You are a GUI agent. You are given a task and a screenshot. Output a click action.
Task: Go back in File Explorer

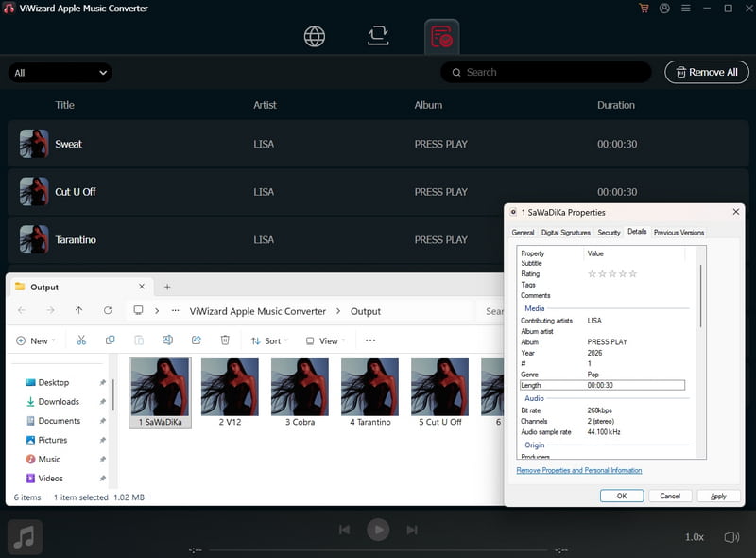pos(22,310)
